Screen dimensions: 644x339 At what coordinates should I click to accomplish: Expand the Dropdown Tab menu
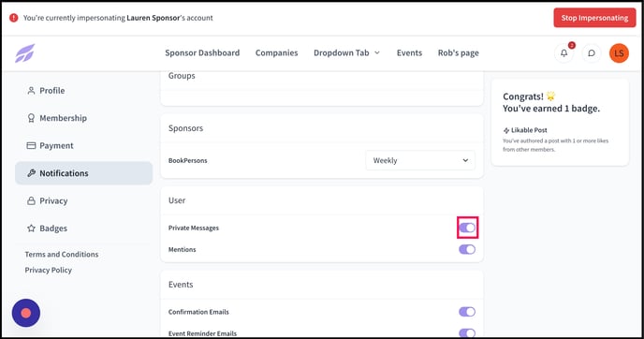pyautogui.click(x=347, y=53)
